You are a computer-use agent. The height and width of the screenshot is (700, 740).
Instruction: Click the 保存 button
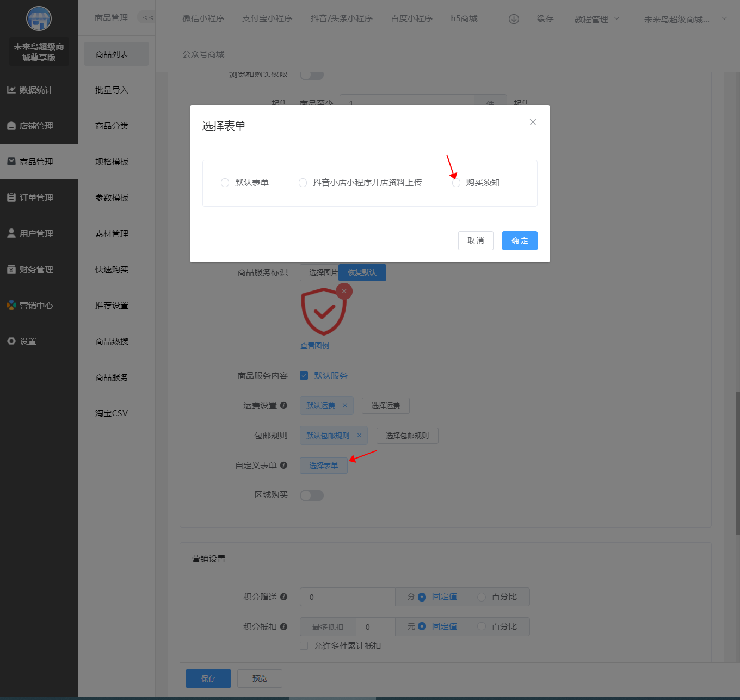click(208, 679)
